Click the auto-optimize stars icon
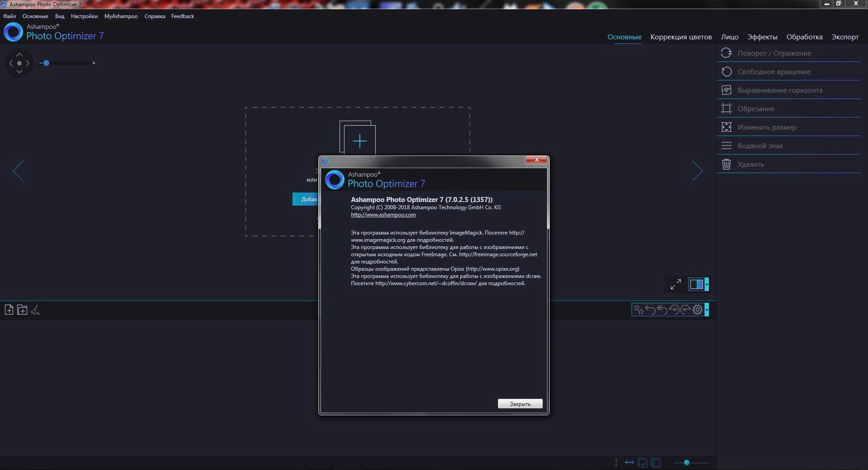868x470 pixels. pyautogui.click(x=638, y=310)
